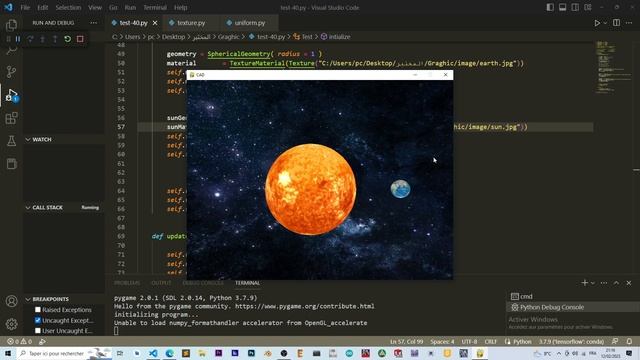
Task: Switch to the DEBUG CONSOLE panel tab
Action: 203,283
